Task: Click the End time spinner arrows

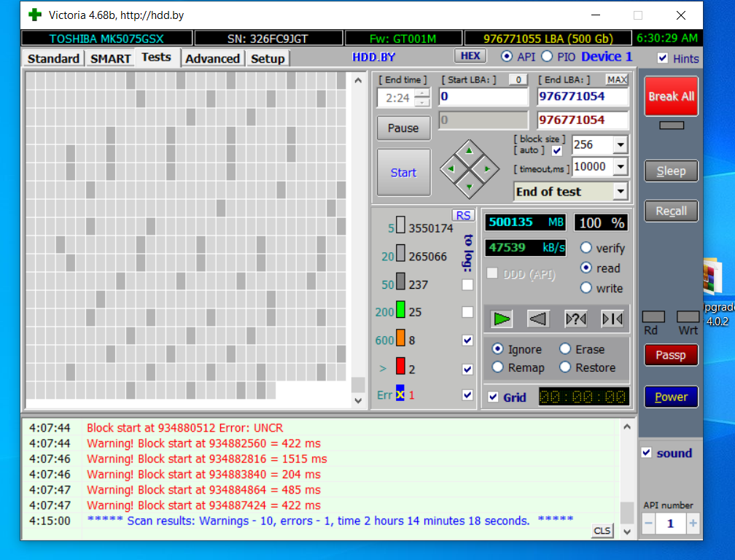Action: pyautogui.click(x=422, y=98)
